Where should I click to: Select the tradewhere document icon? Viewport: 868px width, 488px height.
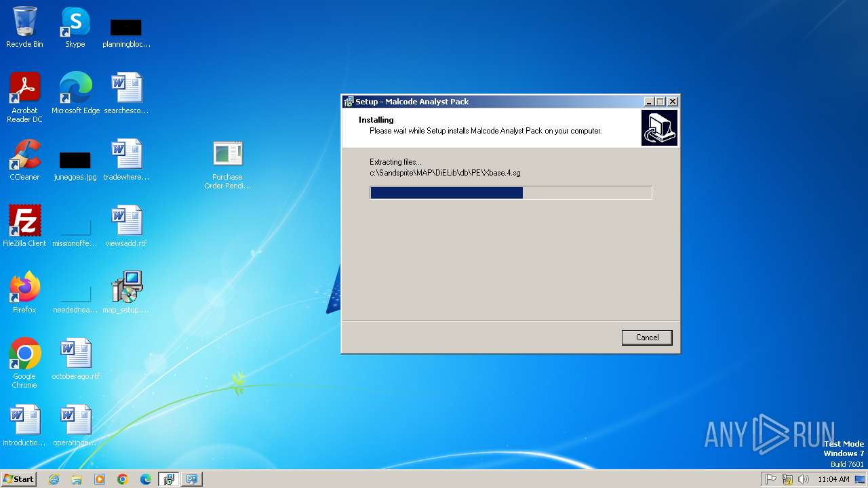(x=126, y=160)
